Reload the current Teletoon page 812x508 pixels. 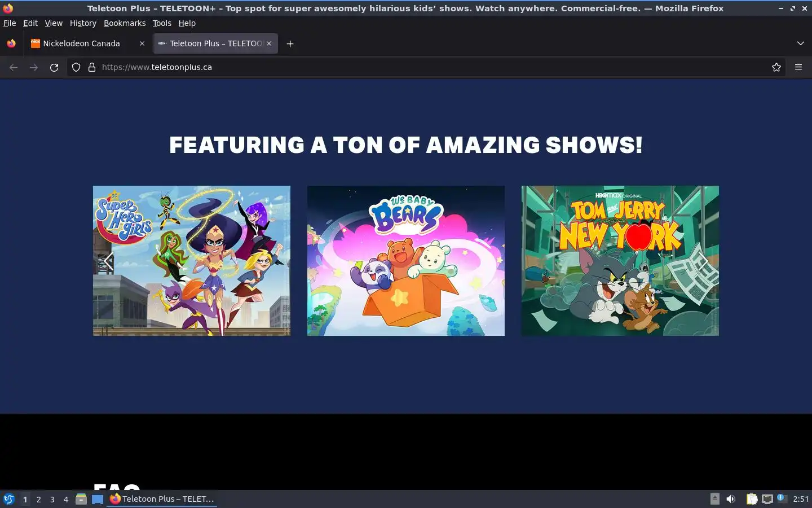(54, 67)
